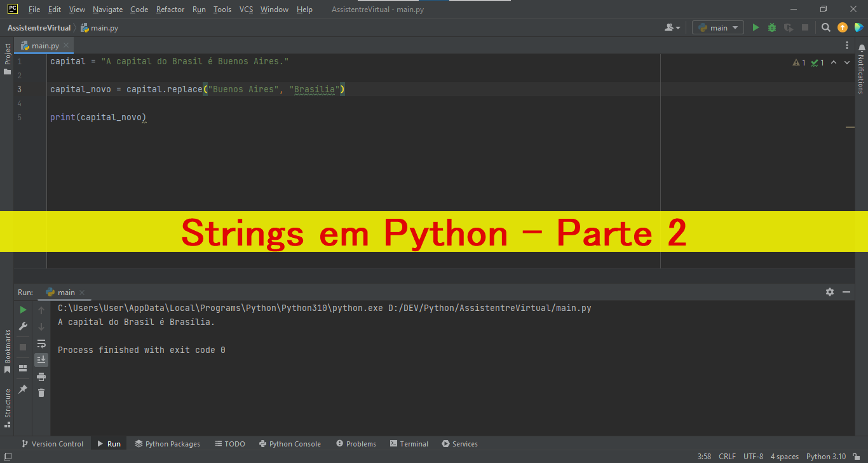Rerun the program from the Run panel
The height and width of the screenshot is (463, 868).
click(23, 309)
